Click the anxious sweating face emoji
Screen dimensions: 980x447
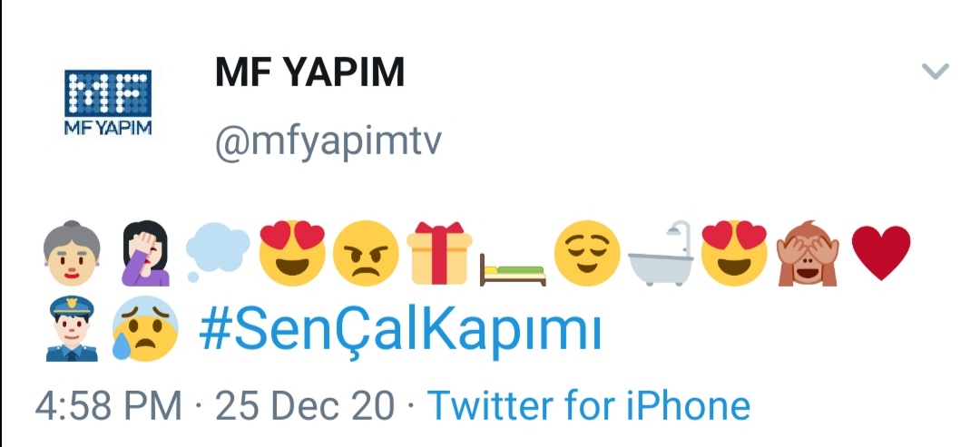pyautogui.click(x=145, y=328)
